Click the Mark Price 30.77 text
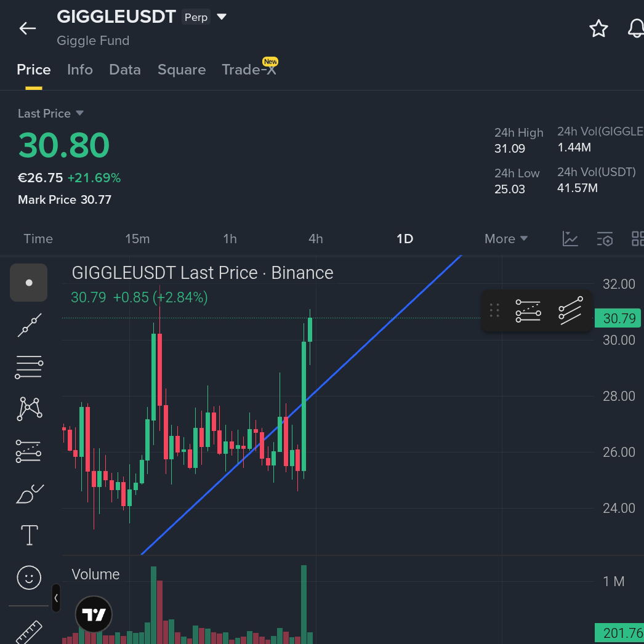The width and height of the screenshot is (644, 644). (x=65, y=199)
